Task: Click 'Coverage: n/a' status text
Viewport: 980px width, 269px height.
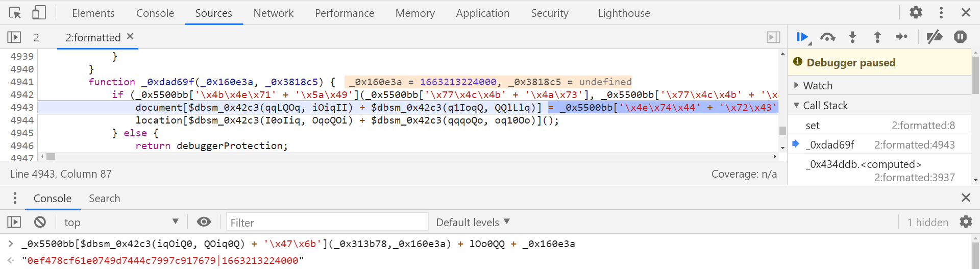Action: (x=744, y=174)
